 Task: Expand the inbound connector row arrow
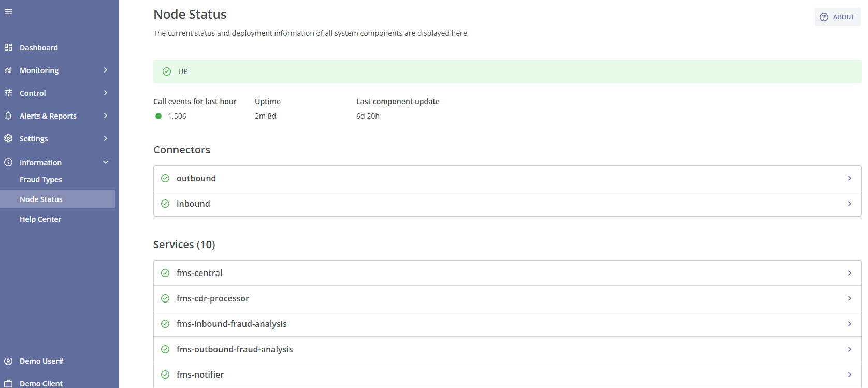click(x=849, y=204)
